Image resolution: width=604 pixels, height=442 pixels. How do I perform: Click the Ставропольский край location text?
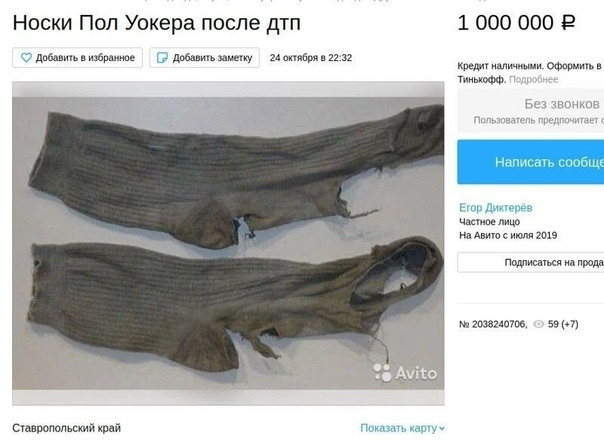point(66,428)
